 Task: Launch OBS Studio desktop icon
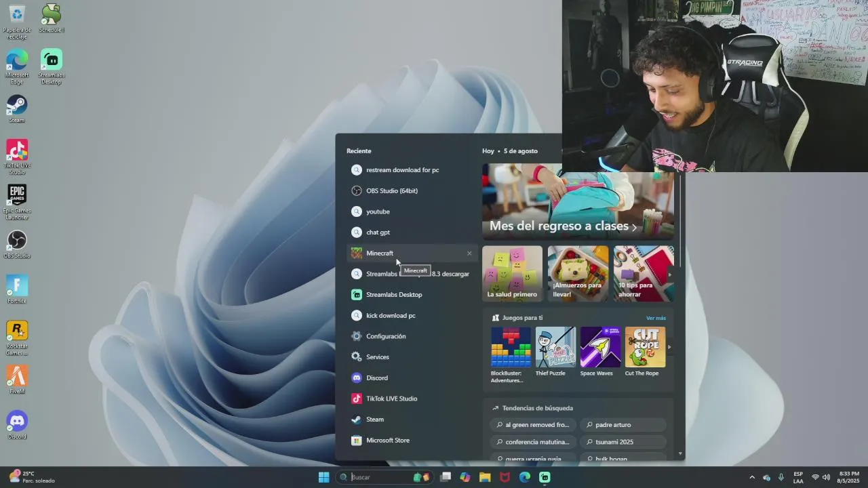pyautogui.click(x=17, y=244)
